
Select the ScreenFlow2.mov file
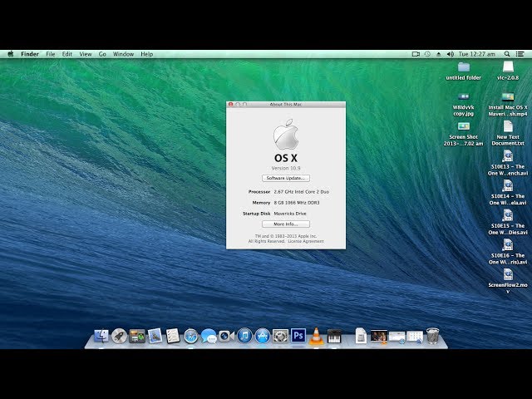click(508, 281)
